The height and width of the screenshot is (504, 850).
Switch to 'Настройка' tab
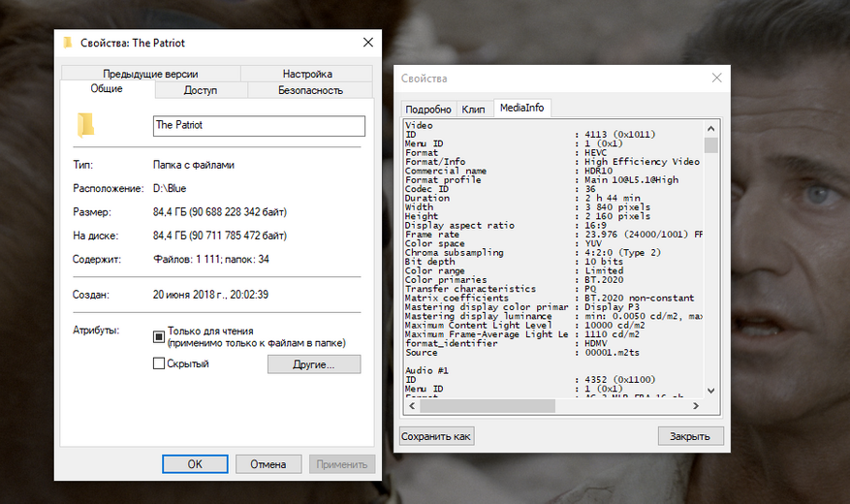tap(307, 74)
